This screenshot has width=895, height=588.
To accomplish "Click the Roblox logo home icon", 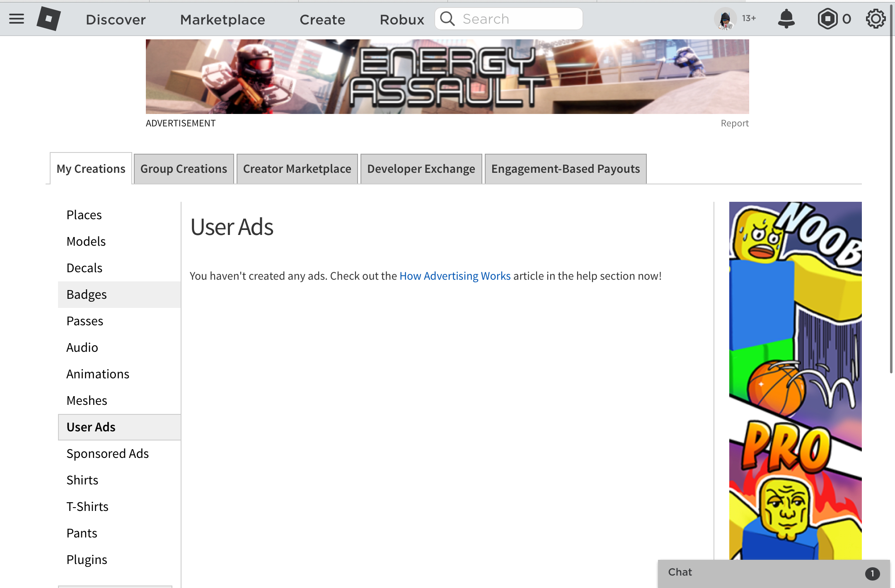I will [x=48, y=19].
